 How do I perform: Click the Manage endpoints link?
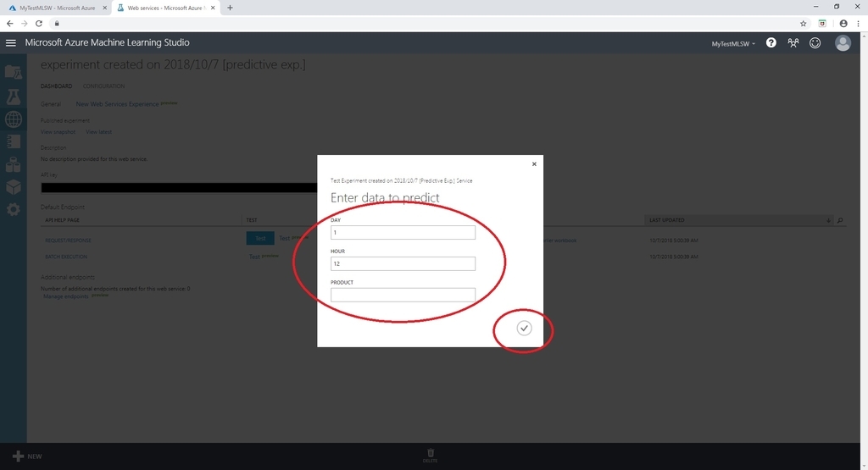click(66, 296)
